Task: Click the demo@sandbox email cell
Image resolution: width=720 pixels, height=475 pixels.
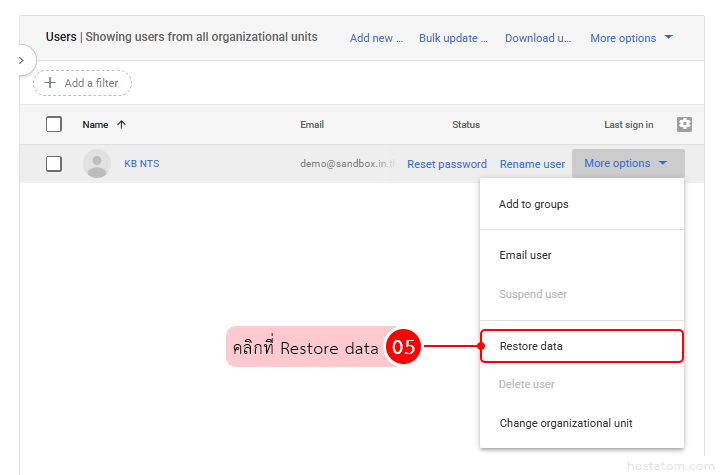Action: pyautogui.click(x=348, y=164)
